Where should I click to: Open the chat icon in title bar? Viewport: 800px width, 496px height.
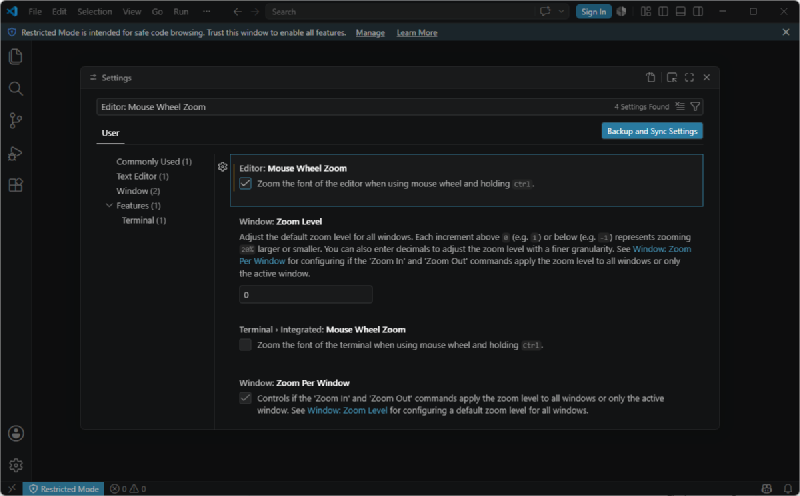coord(545,11)
